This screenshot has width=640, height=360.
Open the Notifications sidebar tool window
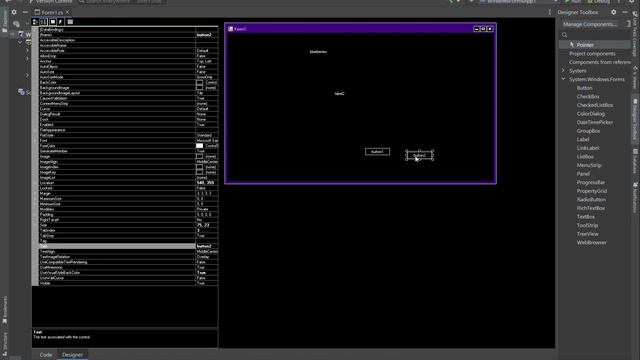pyautogui.click(x=635, y=198)
